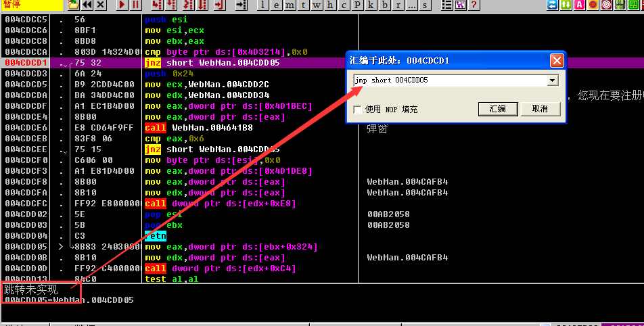The width and height of the screenshot is (644, 326).
Task: Cancel the dialog with the 取消 button
Action: tap(540, 109)
